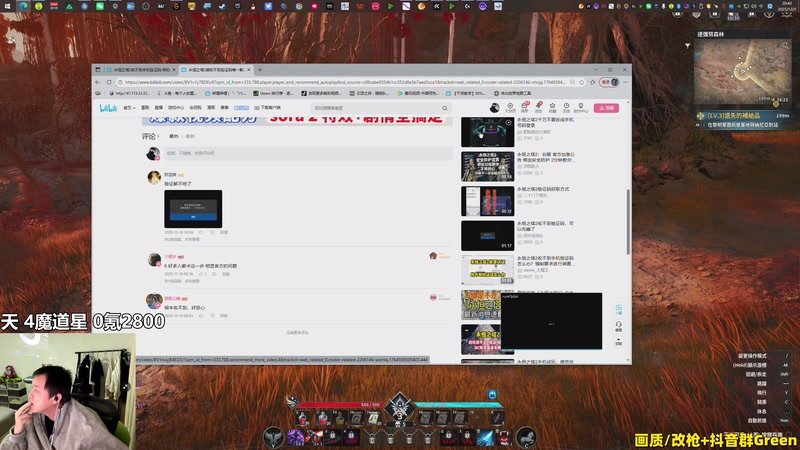Click the back-to-top arrow button
The height and width of the screenshot is (450, 800).
click(618, 341)
